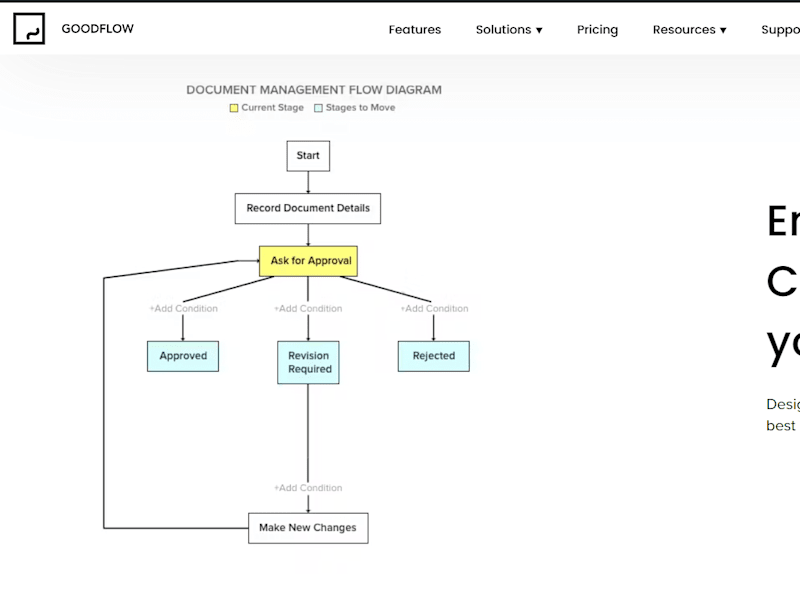Expand the Solutions dropdown menu
This screenshot has height=600, width=800.
[509, 30]
